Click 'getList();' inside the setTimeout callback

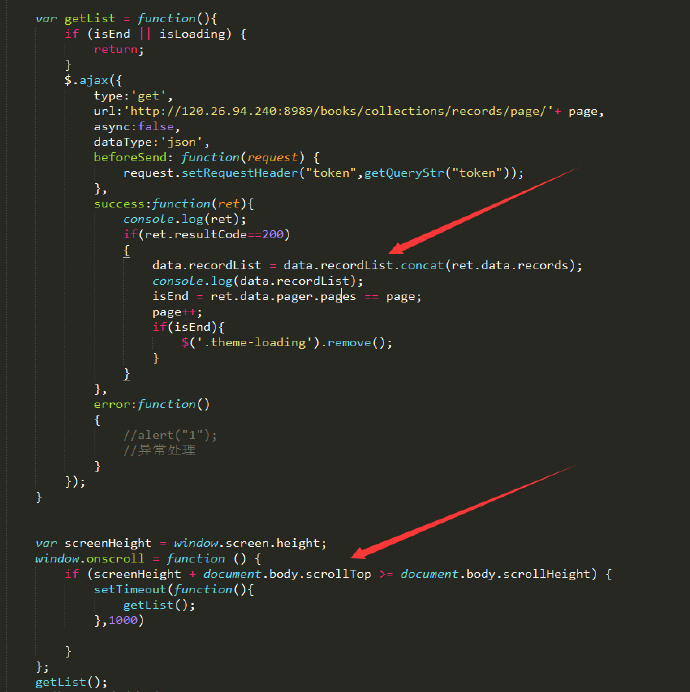coord(159,606)
